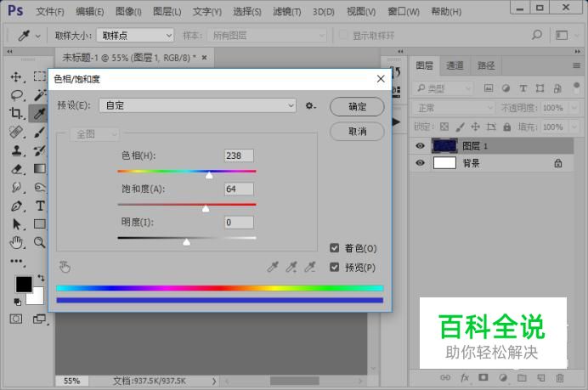Screen dimensions: 588x390
Task: Toggle Quick Mask mode
Action: pyautogui.click(x=16, y=319)
